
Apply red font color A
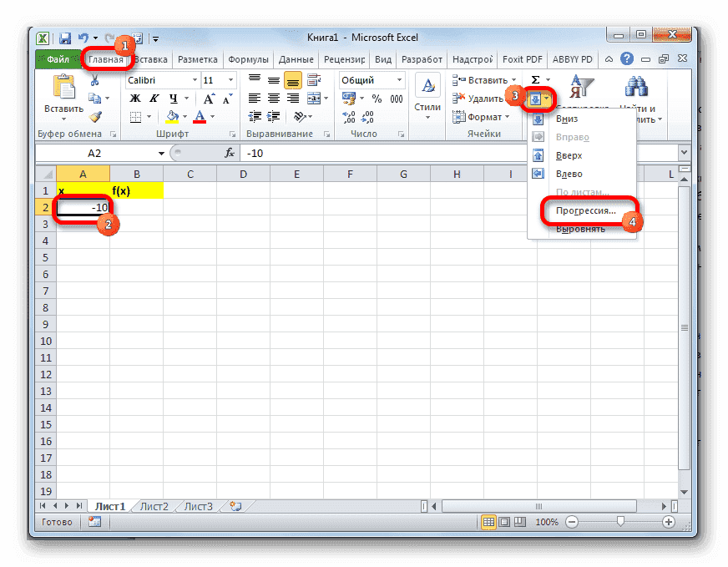[x=200, y=117]
